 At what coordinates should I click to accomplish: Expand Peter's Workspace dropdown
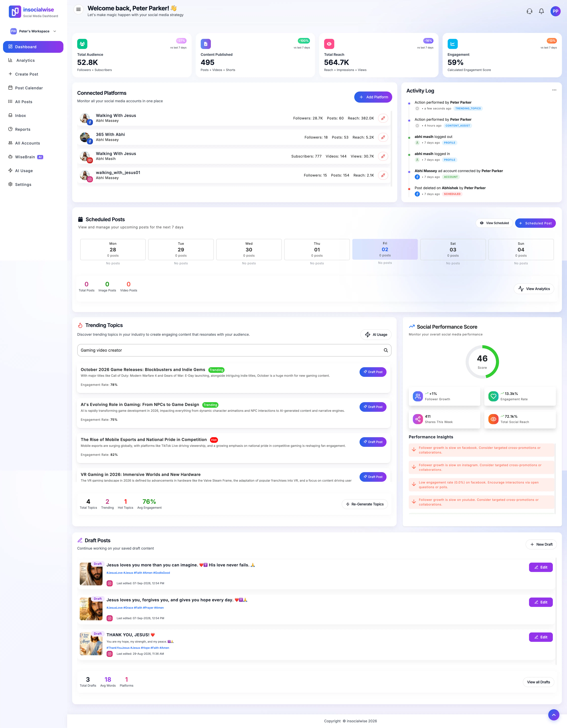(x=33, y=31)
